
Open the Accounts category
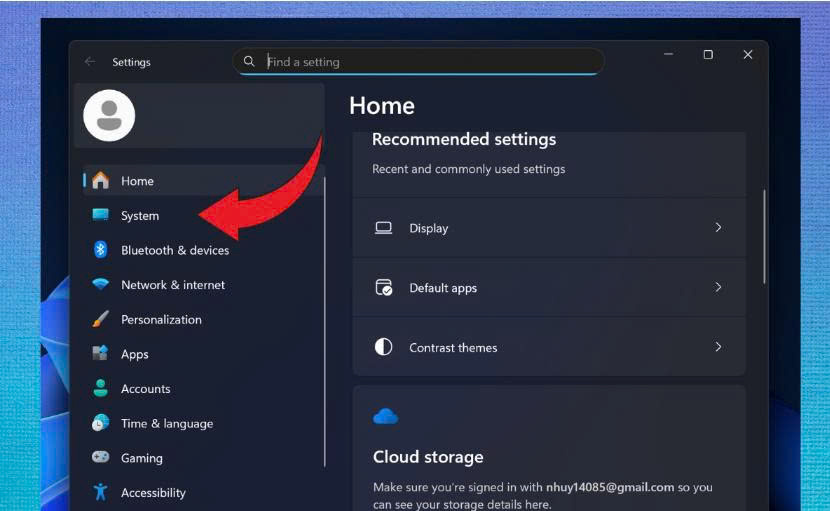tap(203, 389)
